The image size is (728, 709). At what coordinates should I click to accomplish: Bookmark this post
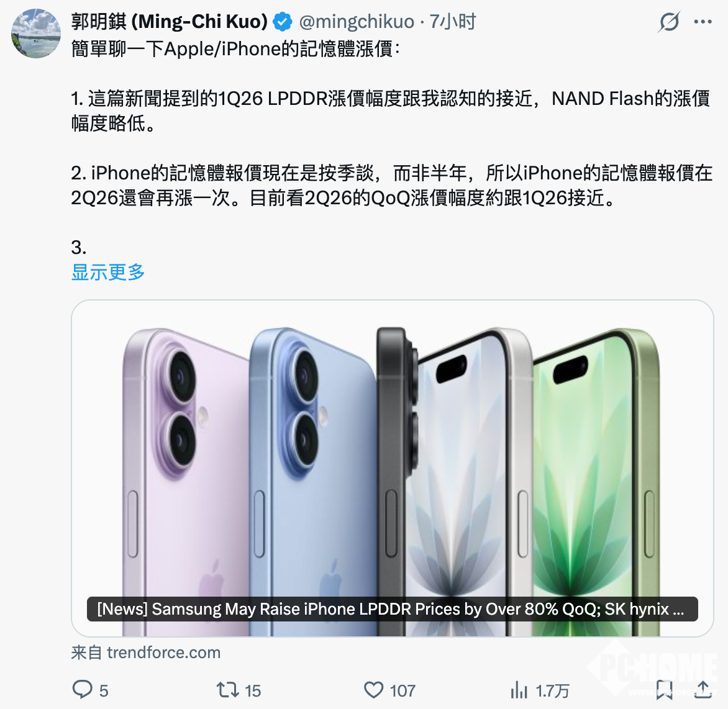coord(665,690)
